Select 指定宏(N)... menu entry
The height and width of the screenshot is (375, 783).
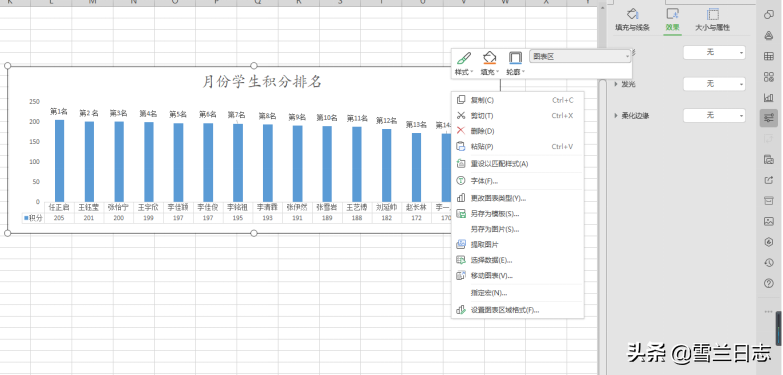517,293
